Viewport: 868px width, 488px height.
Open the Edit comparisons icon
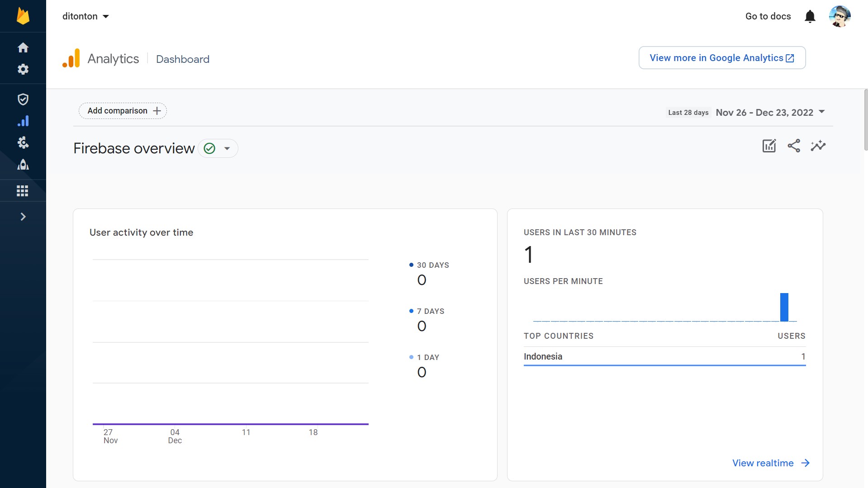tap(769, 146)
